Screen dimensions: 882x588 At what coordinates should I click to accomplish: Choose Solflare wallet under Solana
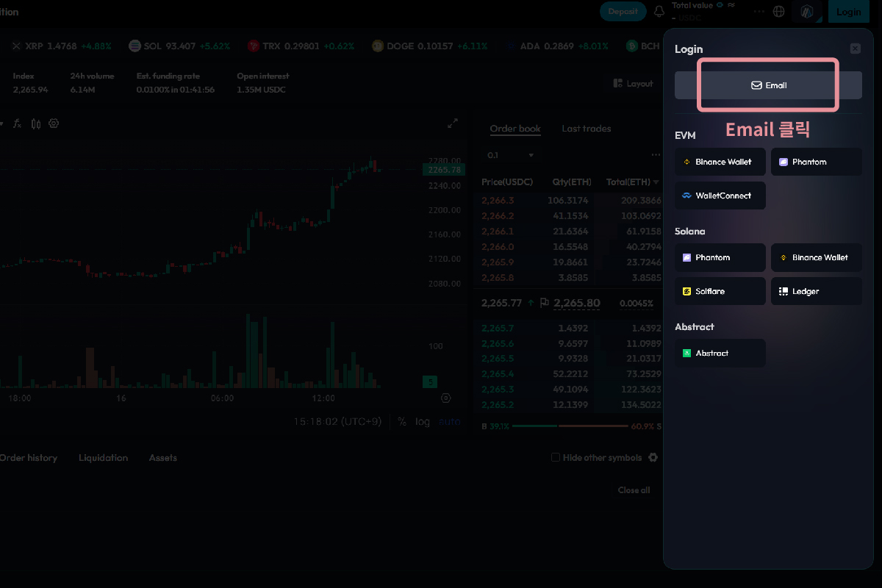[x=720, y=291]
